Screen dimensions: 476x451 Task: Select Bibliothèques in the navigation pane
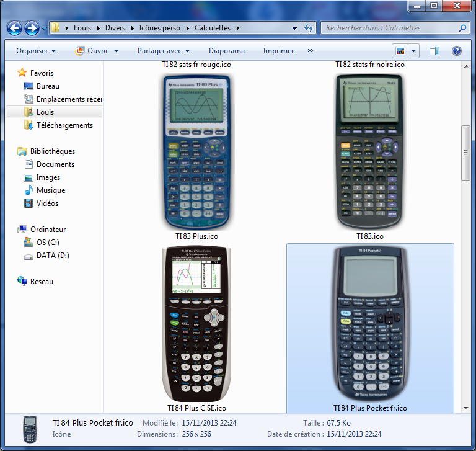point(46,151)
